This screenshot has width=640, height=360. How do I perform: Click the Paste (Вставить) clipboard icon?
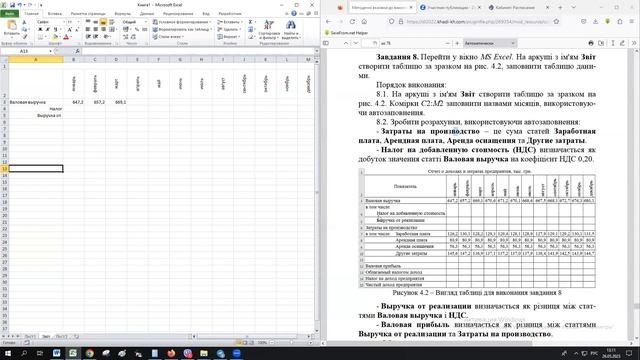[x=11, y=27]
